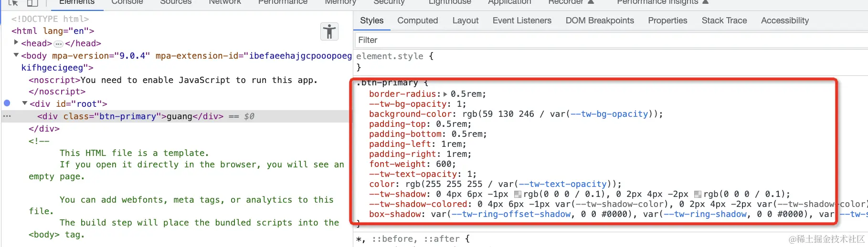Click the inspect element cursor icon
868x247 pixels.
13,2
